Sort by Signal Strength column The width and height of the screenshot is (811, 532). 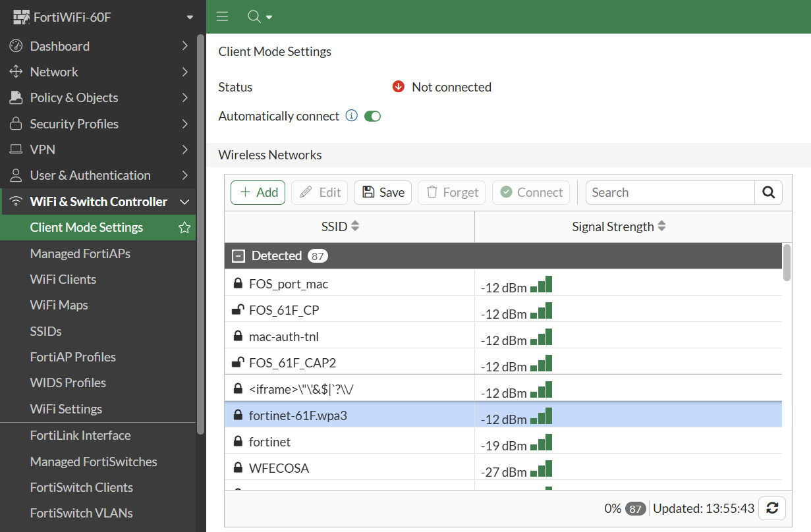(x=619, y=226)
